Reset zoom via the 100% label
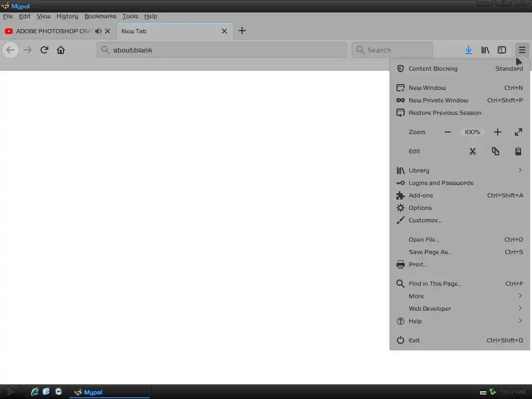 472,132
